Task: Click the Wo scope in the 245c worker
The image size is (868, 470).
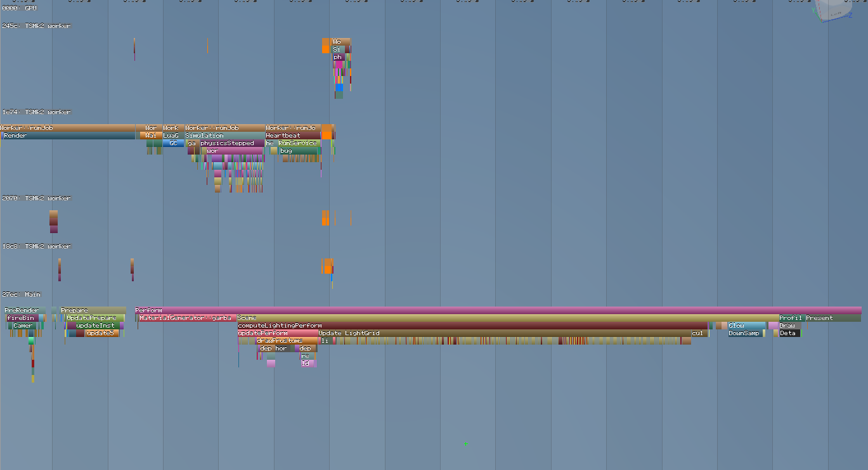Action: (340, 42)
